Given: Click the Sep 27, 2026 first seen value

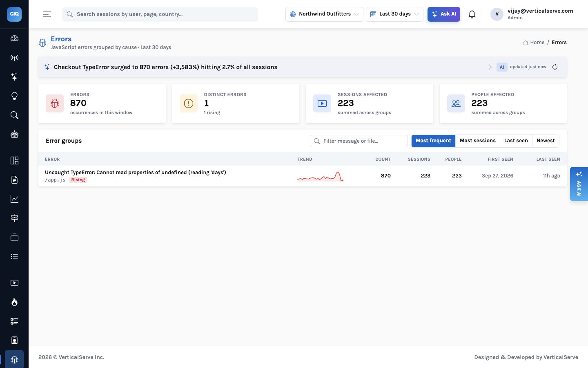Looking at the screenshot, I should click(497, 176).
